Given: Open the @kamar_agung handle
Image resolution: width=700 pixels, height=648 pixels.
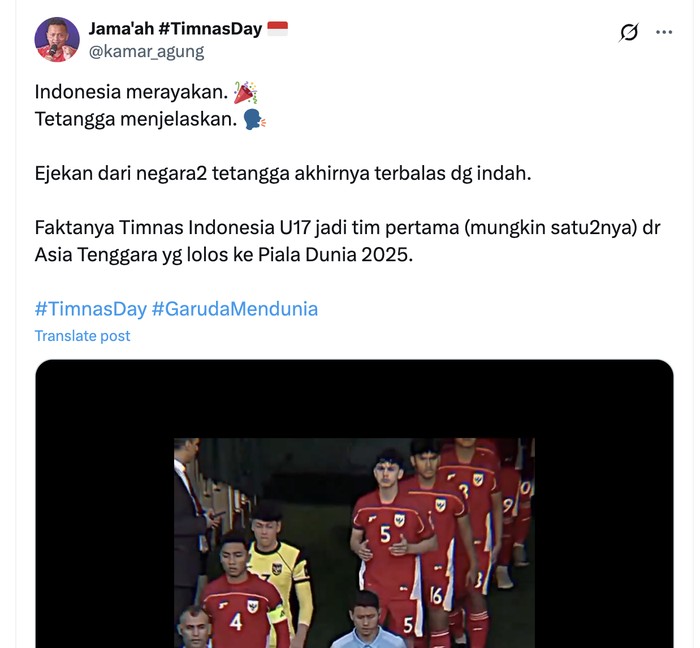Looking at the screenshot, I should click(x=146, y=51).
